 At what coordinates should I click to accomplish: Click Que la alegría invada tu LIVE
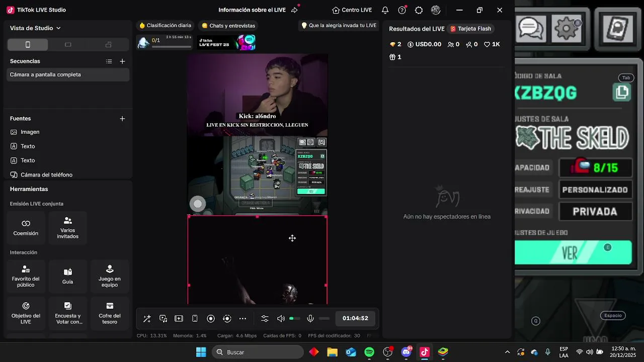[338, 26]
